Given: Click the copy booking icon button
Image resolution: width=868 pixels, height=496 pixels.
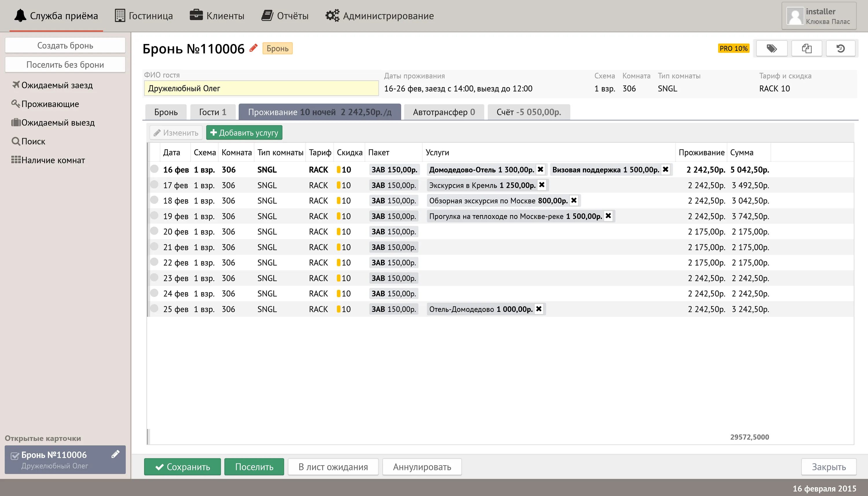Looking at the screenshot, I should (806, 48).
